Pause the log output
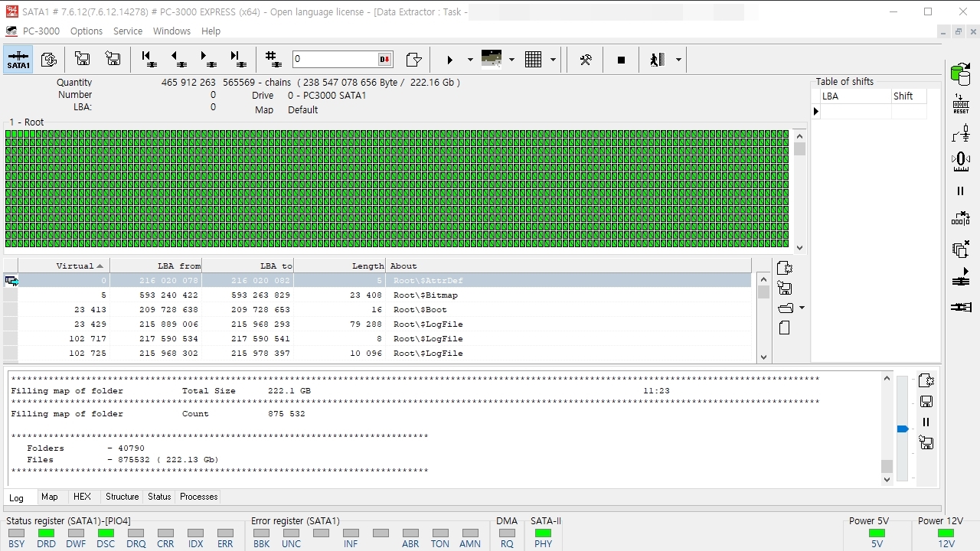 click(926, 422)
